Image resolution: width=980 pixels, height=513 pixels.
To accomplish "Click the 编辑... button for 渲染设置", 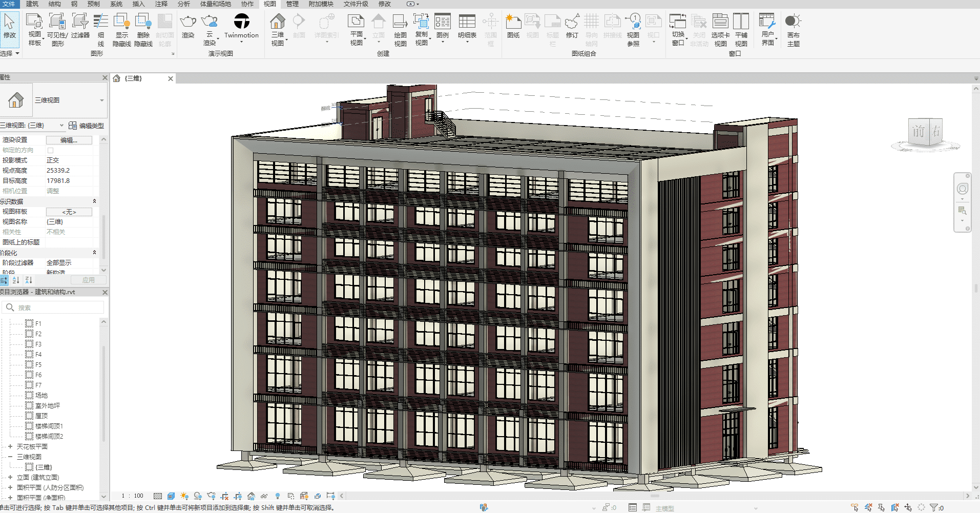I will pos(69,140).
